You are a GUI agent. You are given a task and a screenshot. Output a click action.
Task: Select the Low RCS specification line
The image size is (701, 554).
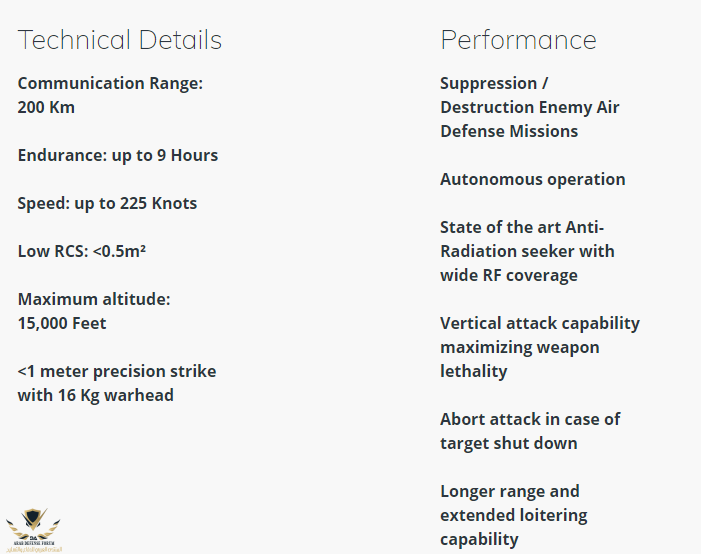82,251
